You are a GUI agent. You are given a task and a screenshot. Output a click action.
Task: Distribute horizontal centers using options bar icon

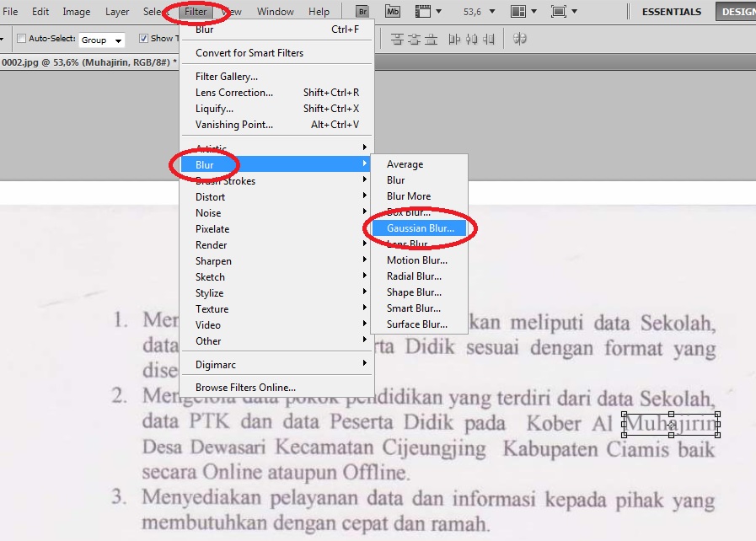coord(472,38)
